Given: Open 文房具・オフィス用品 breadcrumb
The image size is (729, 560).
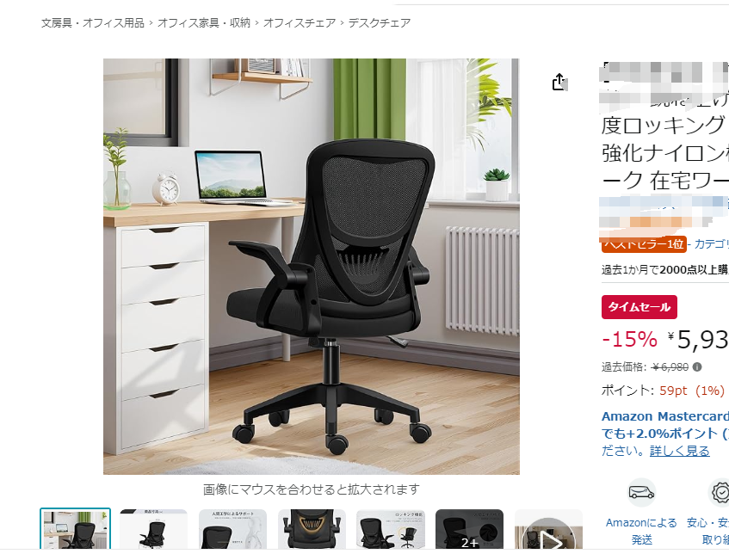Looking at the screenshot, I should point(92,22).
